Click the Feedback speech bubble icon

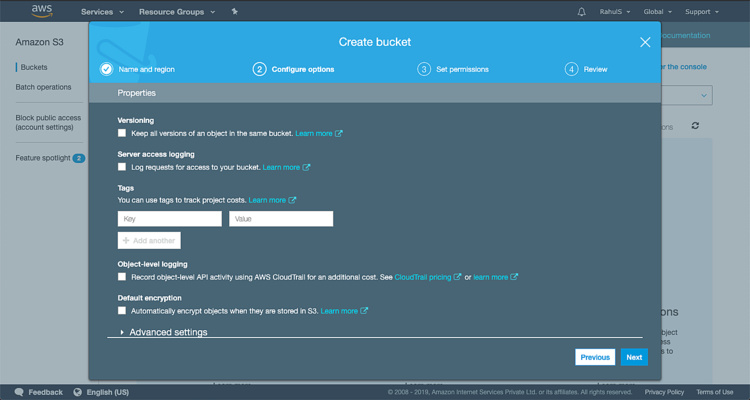pos(19,392)
